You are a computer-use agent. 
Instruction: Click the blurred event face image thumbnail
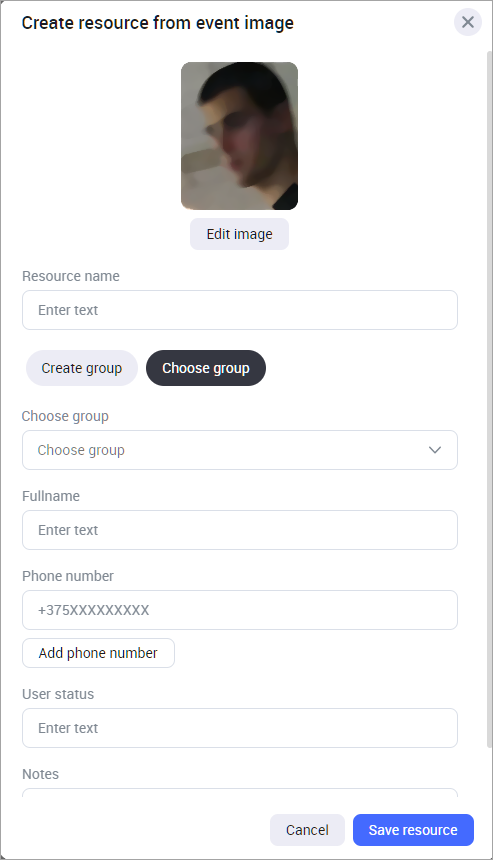240,136
